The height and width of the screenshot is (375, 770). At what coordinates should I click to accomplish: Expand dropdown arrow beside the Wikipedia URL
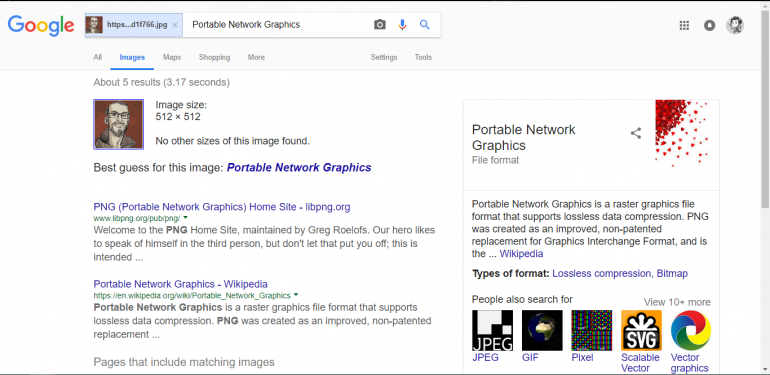point(296,295)
